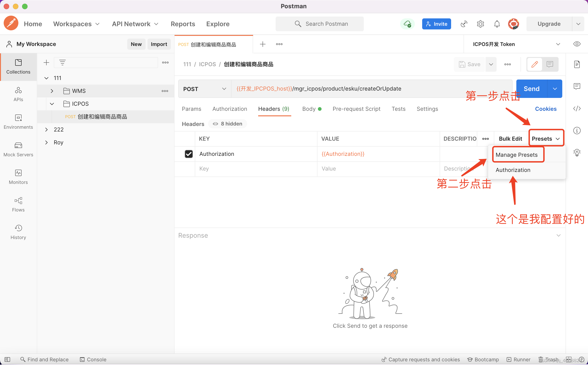Screen dimensions: 588x365
Task: Open the POST method dropdown
Action: pos(204,89)
